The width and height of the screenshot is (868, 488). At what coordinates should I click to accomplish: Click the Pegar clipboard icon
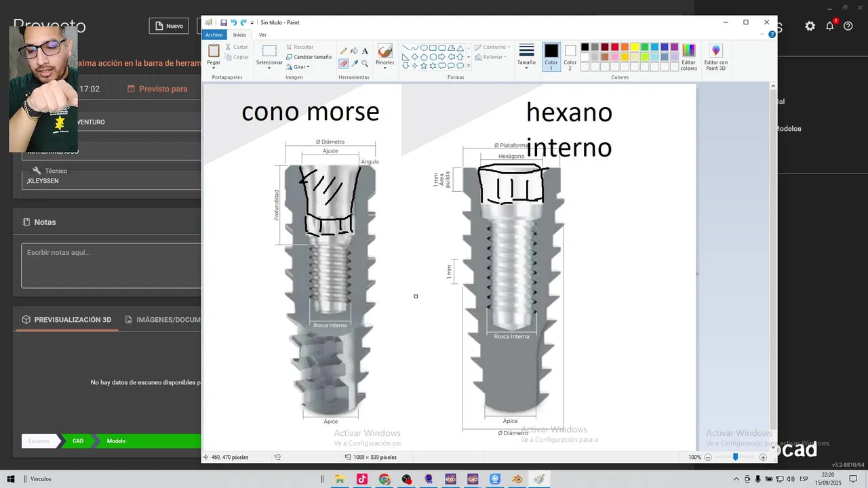click(214, 52)
